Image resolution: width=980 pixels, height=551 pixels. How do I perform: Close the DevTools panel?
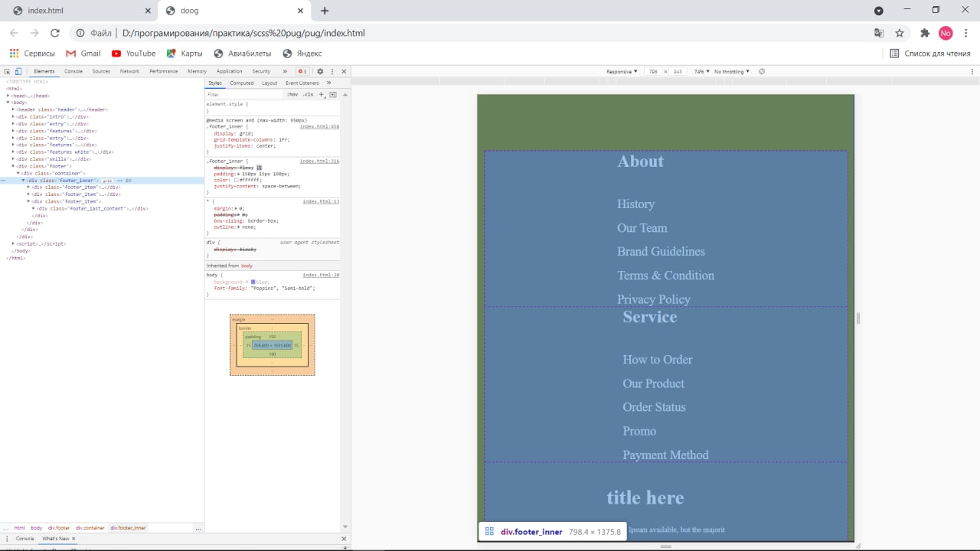344,71
